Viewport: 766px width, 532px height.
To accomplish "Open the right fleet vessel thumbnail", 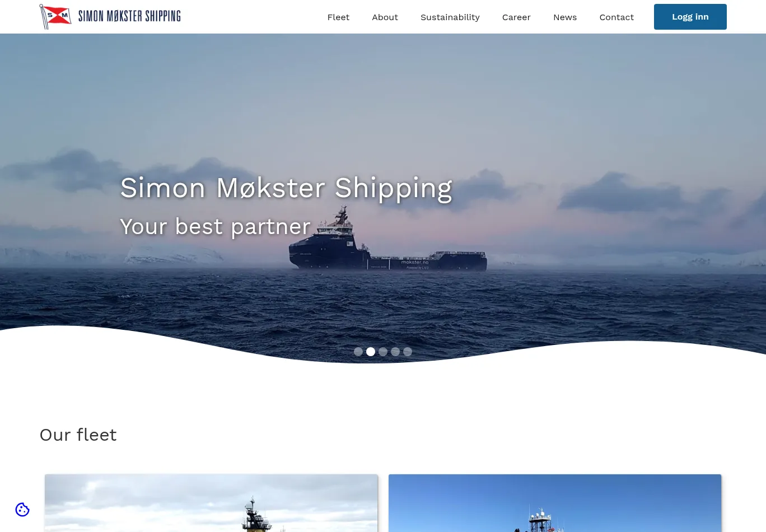I will point(555,503).
